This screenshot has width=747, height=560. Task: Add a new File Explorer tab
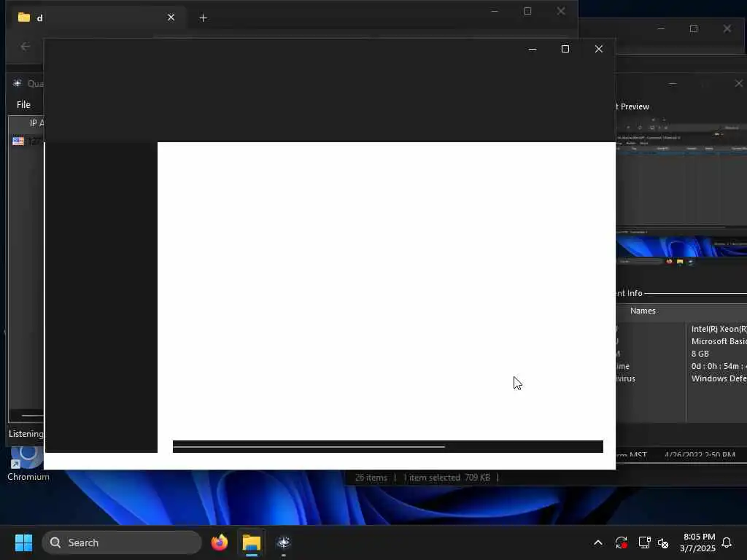(203, 17)
